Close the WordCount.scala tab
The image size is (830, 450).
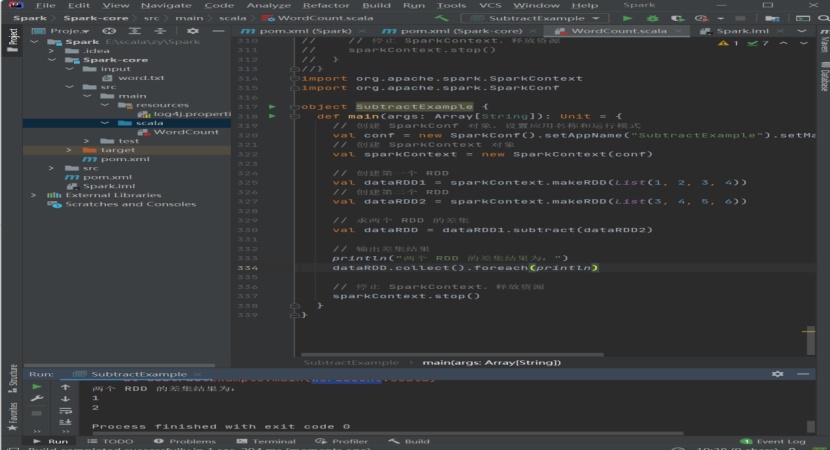(679, 31)
